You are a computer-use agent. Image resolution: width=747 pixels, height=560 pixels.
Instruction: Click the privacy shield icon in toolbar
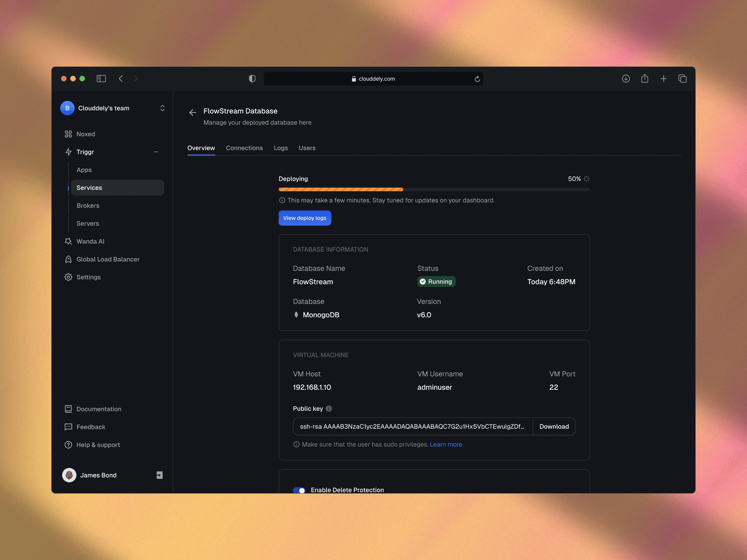click(252, 79)
